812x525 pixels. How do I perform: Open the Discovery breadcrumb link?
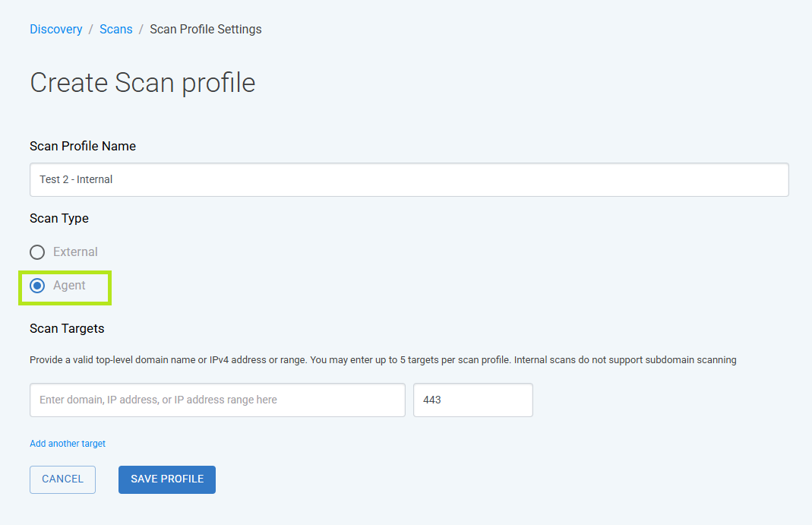click(56, 30)
